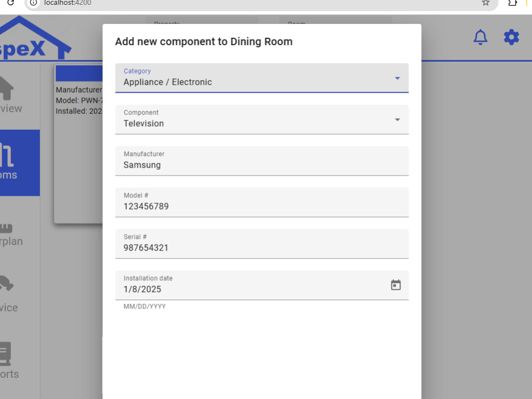Select the highlighted Rooms sidebar item
This screenshot has height=399, width=532.
pos(20,162)
